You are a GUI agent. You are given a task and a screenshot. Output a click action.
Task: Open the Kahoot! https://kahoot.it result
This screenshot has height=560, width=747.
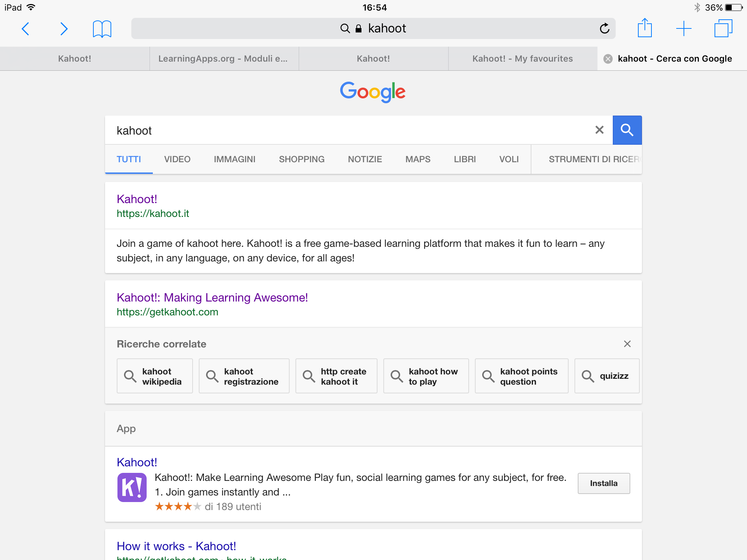[x=137, y=199]
